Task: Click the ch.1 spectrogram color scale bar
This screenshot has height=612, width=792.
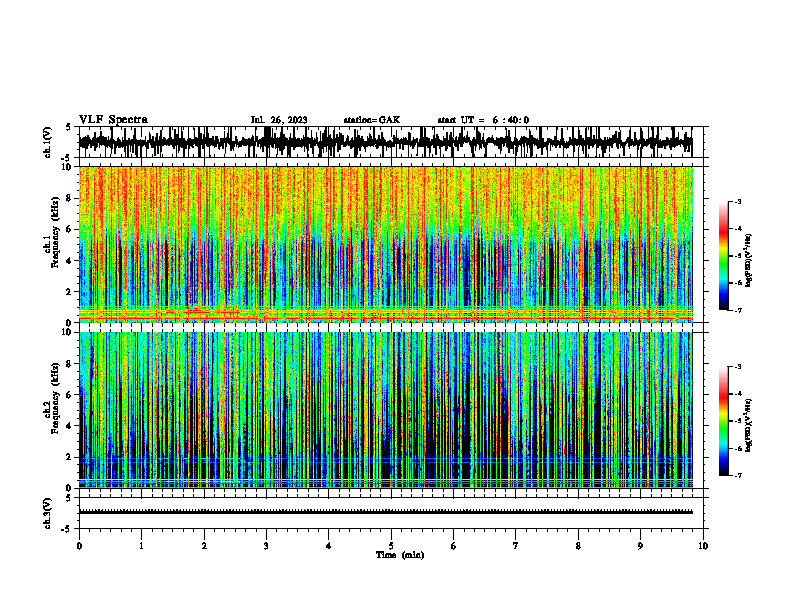Action: coord(723,256)
